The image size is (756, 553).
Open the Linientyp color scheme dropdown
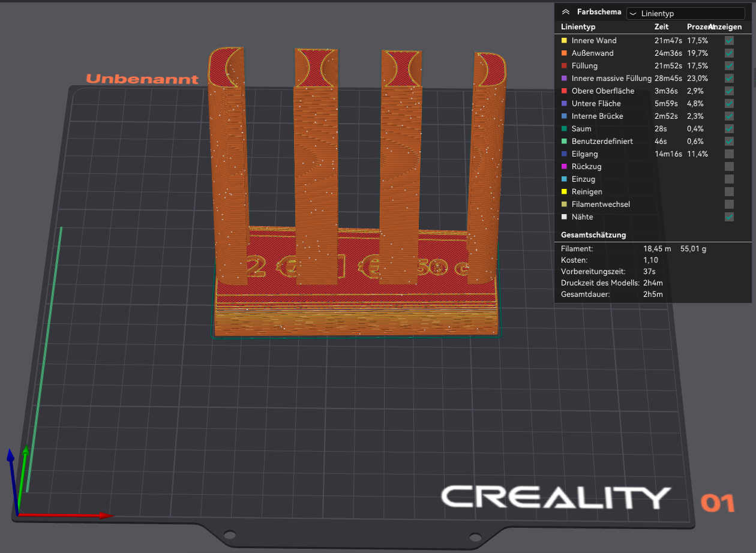click(685, 13)
